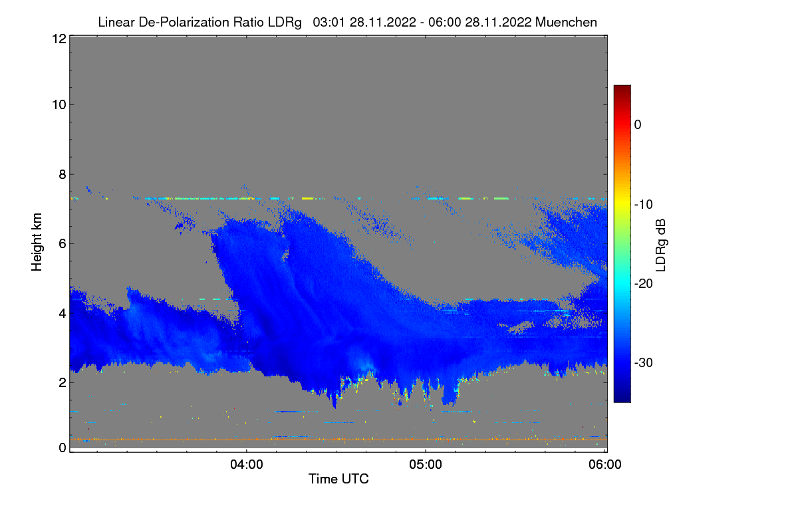Click the 'LDRg dB' colorbar label
This screenshot has height=532, width=798.
[x=661, y=245]
